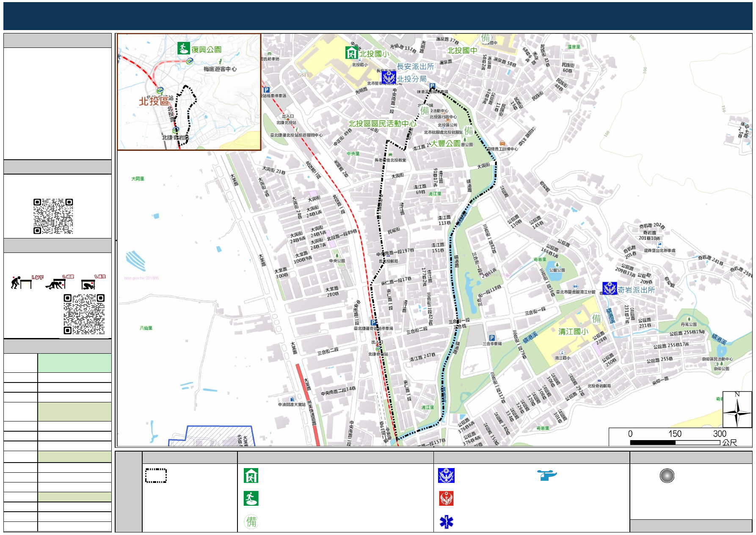Click the 丹鳳公園 label
Viewport: 756px width, 535px height.
[x=689, y=324]
